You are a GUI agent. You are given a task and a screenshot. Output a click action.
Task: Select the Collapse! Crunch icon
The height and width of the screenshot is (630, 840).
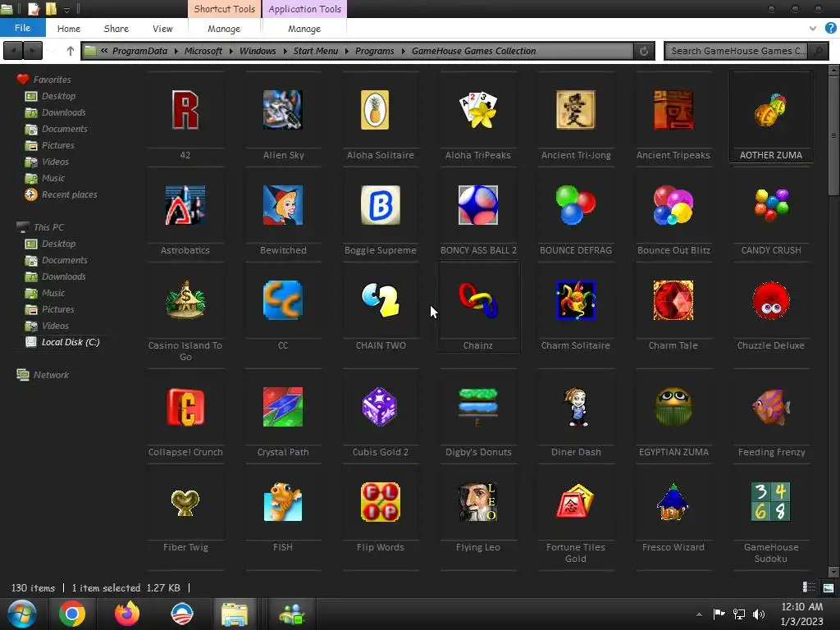point(185,407)
